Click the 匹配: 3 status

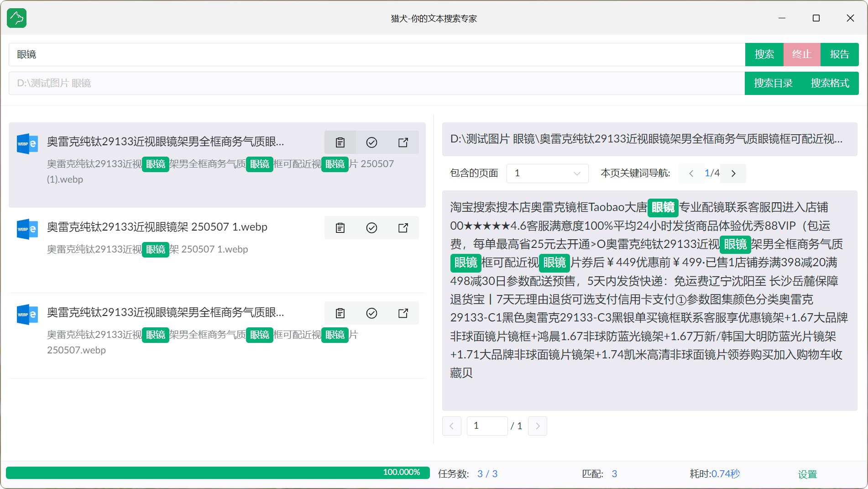tap(599, 474)
